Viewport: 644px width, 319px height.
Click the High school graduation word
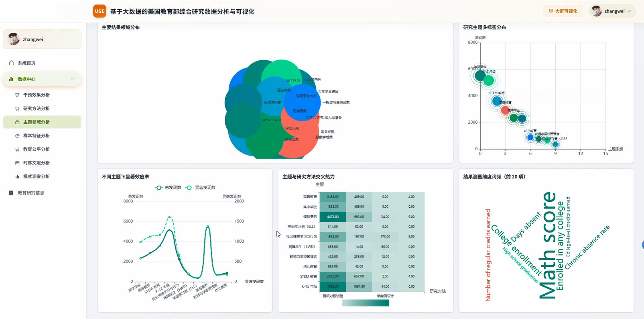click(x=520, y=264)
